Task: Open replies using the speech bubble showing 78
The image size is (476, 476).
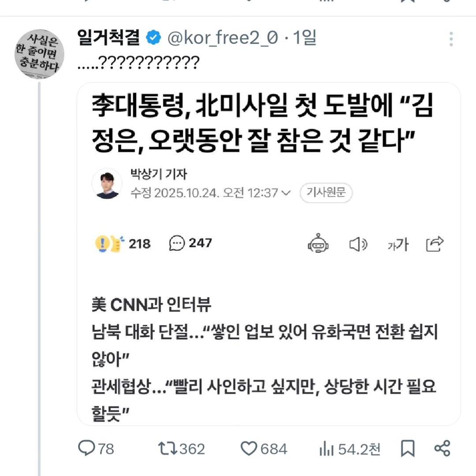Action: tap(89, 449)
